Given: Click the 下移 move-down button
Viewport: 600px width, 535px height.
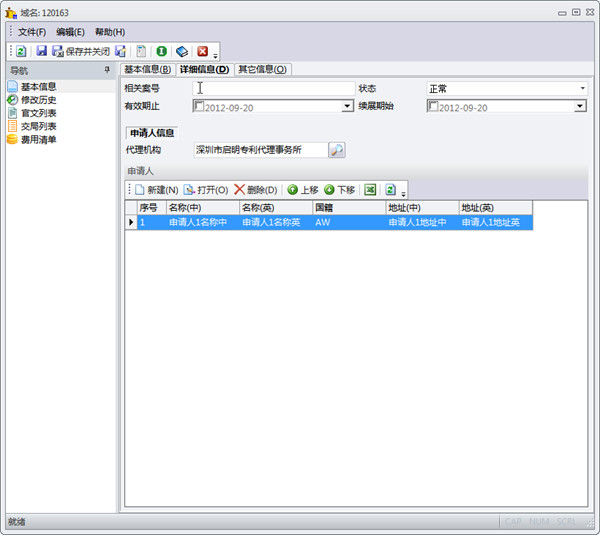Looking at the screenshot, I should click(339, 190).
